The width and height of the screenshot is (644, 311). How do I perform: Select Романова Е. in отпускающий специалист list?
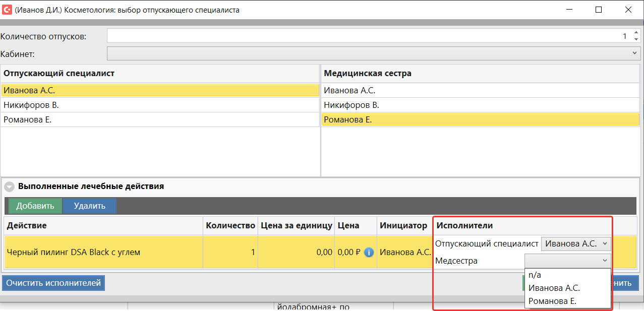point(28,119)
